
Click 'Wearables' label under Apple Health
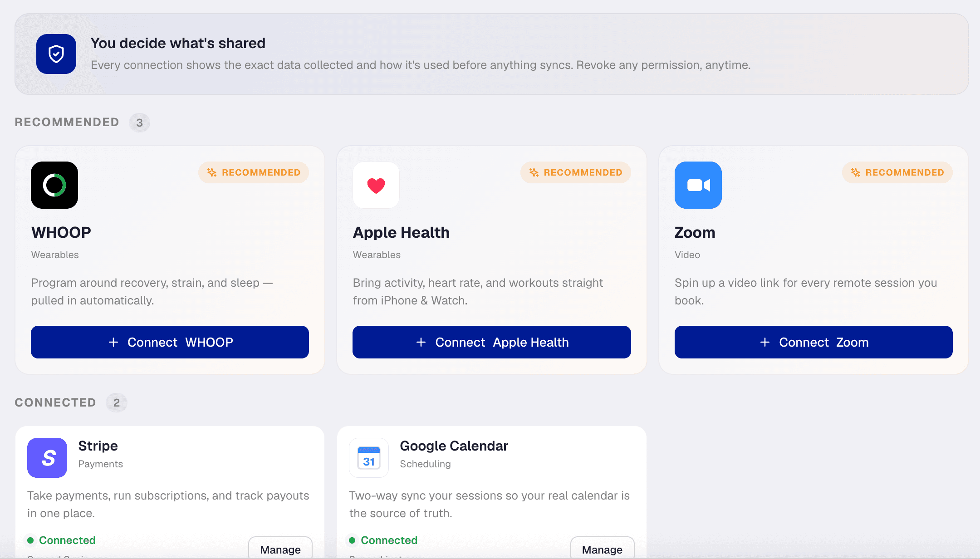click(377, 255)
